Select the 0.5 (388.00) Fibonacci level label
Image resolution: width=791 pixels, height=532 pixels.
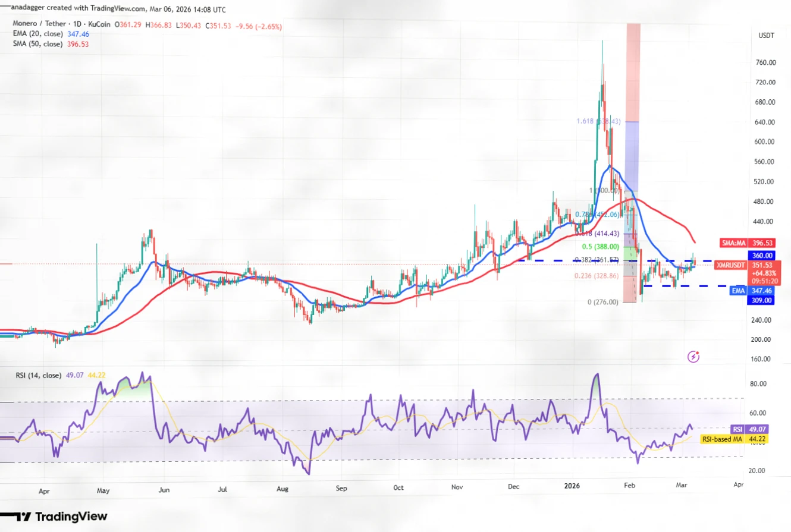[602, 246]
